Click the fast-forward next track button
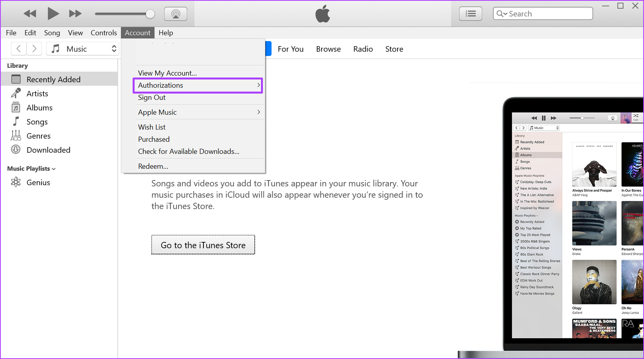Viewport: 644px width, 359px height. click(75, 14)
